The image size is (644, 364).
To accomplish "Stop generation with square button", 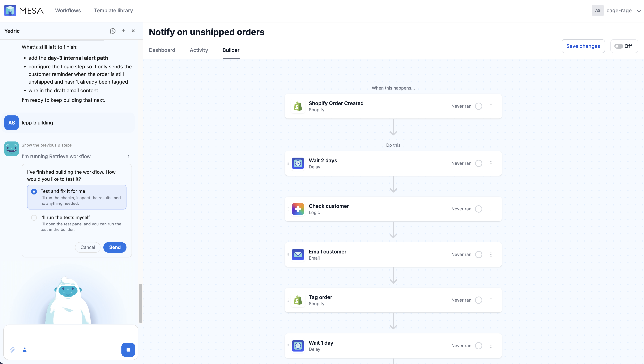I will [128, 350].
